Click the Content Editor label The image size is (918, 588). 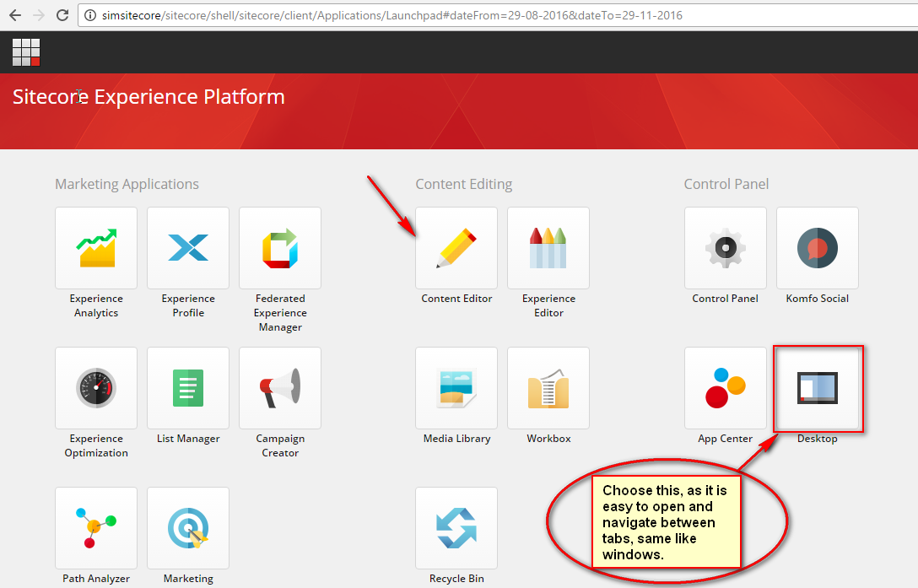pos(456,298)
